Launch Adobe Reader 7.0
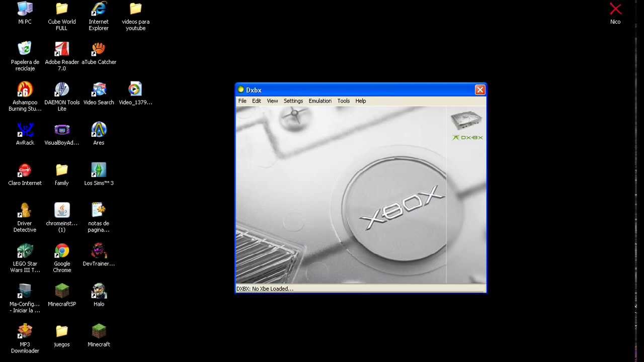Image resolution: width=644 pixels, height=362 pixels. (62, 56)
